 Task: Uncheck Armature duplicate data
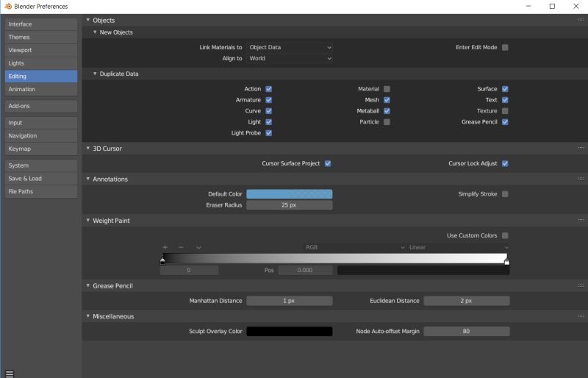point(269,100)
